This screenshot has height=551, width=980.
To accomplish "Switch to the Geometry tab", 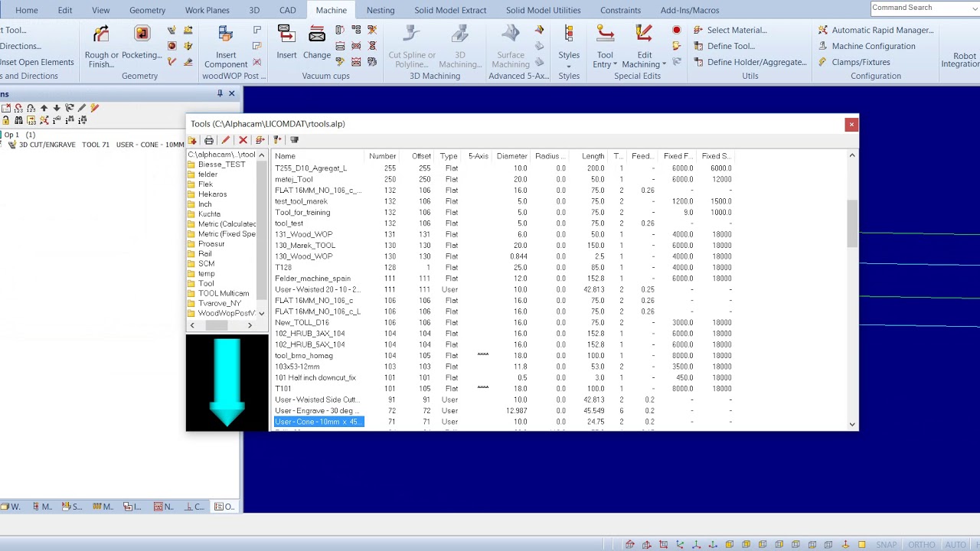I will [x=147, y=10].
